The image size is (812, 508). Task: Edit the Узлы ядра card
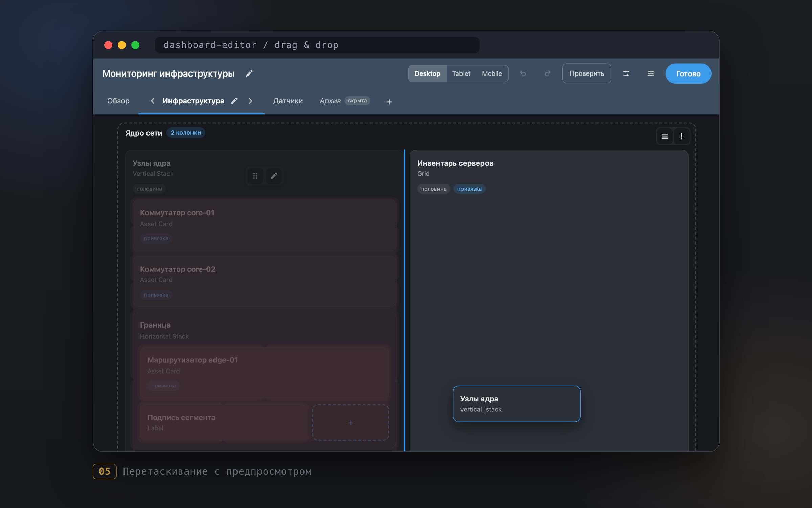click(x=274, y=176)
